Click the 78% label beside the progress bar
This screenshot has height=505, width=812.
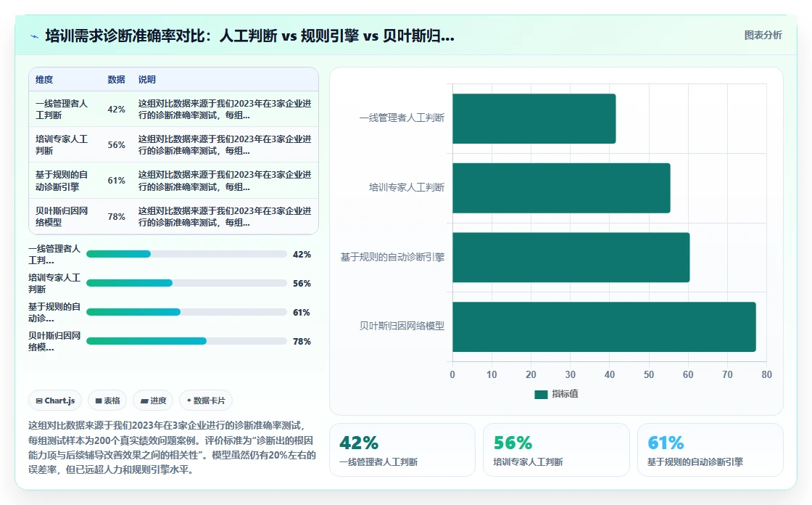pyautogui.click(x=302, y=341)
